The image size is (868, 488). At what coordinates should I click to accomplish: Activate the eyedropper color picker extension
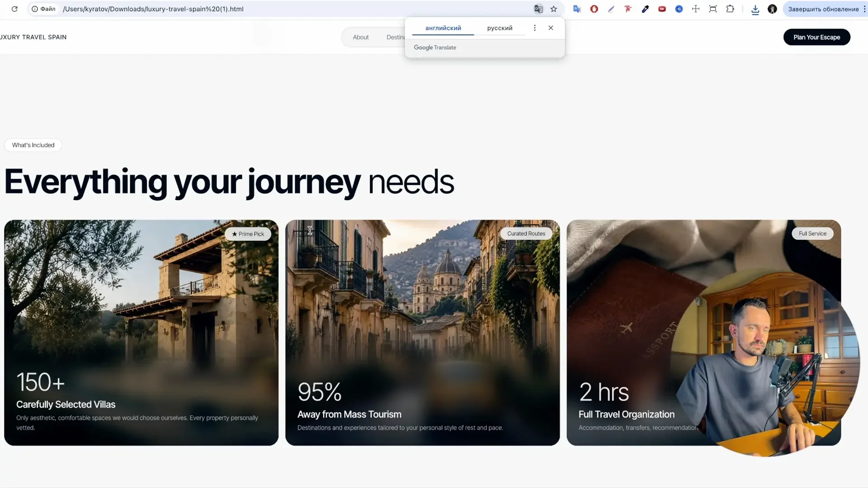tap(645, 9)
